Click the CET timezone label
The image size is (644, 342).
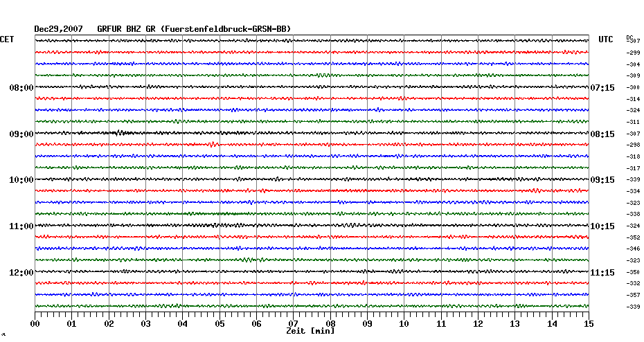7,39
